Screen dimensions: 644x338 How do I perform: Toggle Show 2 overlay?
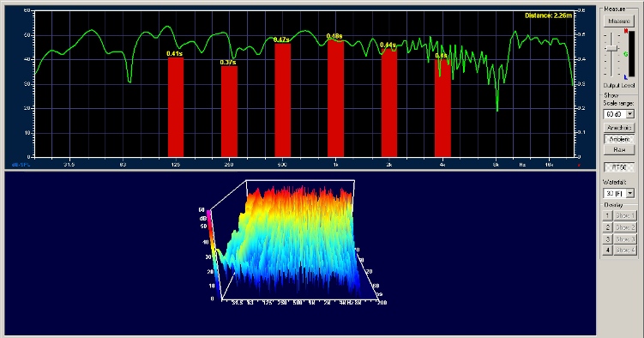(x=625, y=227)
